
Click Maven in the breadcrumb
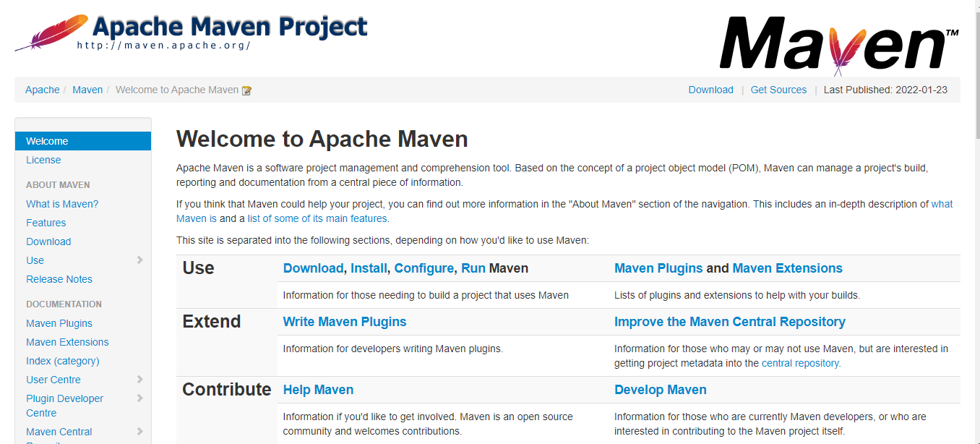click(87, 90)
